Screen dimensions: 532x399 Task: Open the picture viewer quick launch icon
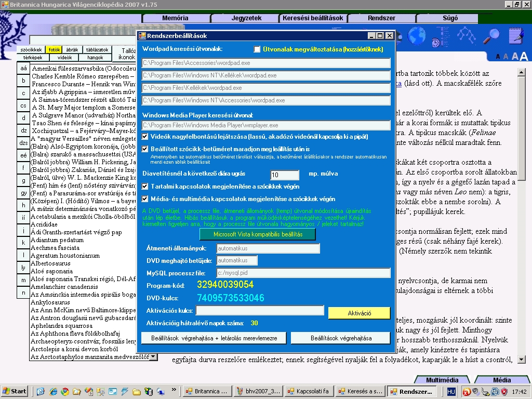click(113, 392)
